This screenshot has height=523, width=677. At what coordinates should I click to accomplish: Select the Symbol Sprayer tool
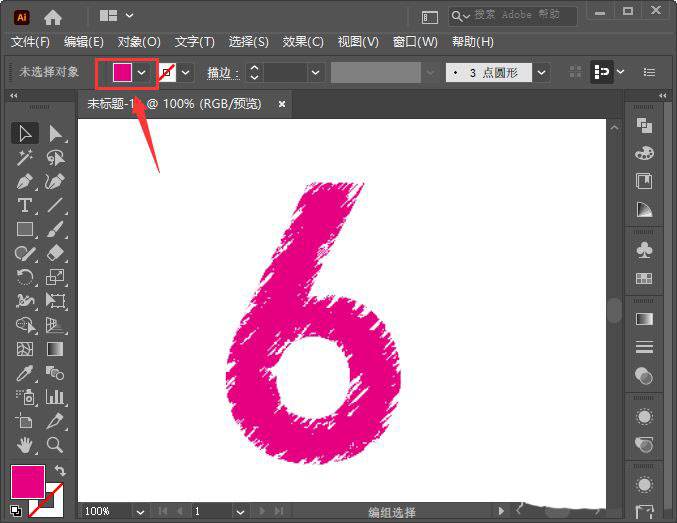(25, 396)
